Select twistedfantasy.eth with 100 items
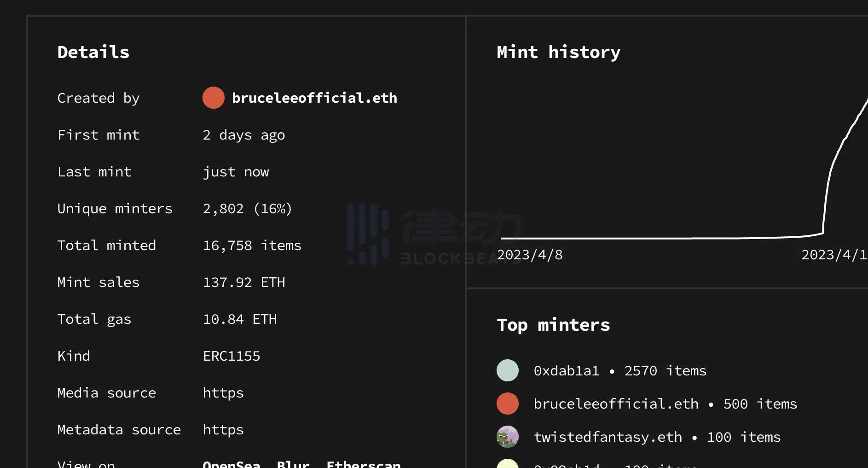 [657, 437]
